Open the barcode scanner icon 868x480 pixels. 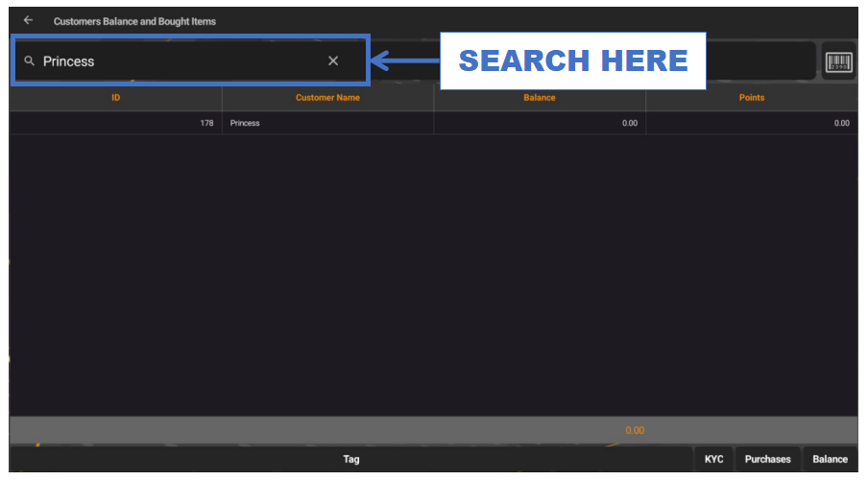coord(838,61)
